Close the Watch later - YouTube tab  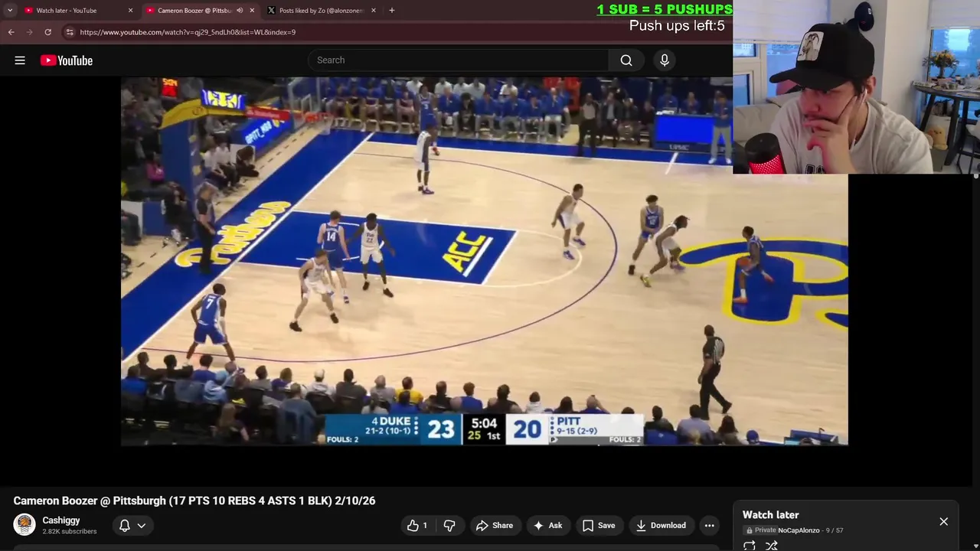point(130,11)
